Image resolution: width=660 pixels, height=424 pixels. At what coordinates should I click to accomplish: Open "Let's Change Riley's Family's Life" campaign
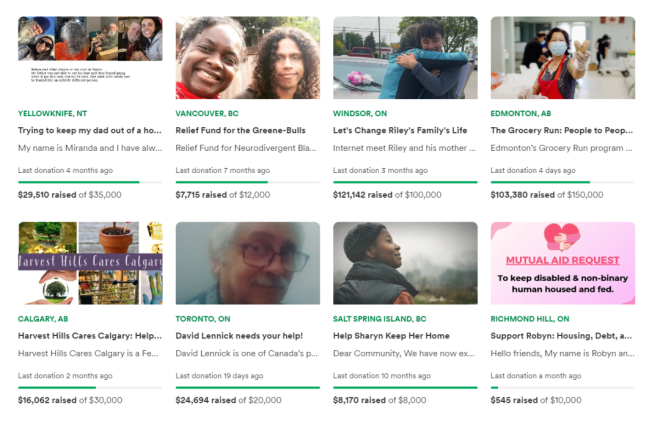[x=403, y=130]
